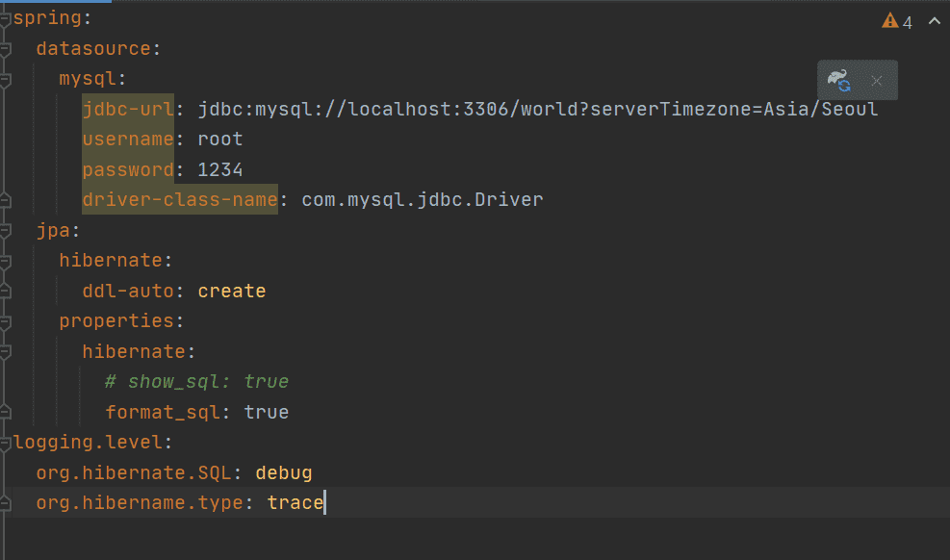
Task: Click the 1234 password value
Action: click(x=219, y=169)
